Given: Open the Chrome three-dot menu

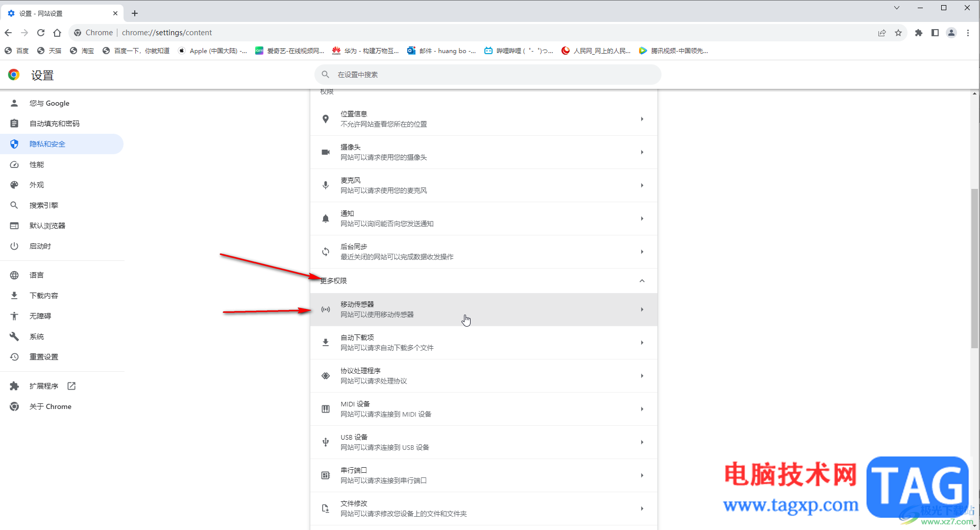Looking at the screenshot, I should coord(968,33).
